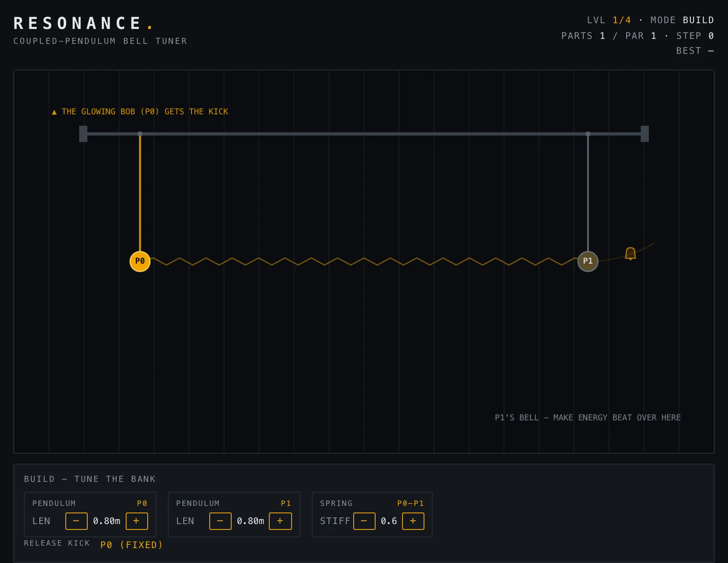The image size is (728, 563).
Task: Click the grey P1 bob
Action: [588, 261]
